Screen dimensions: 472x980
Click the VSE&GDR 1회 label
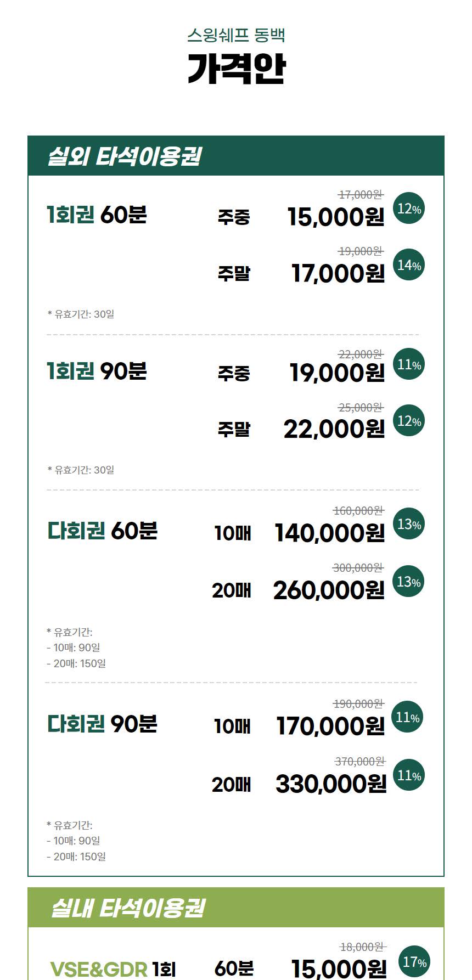tap(113, 969)
